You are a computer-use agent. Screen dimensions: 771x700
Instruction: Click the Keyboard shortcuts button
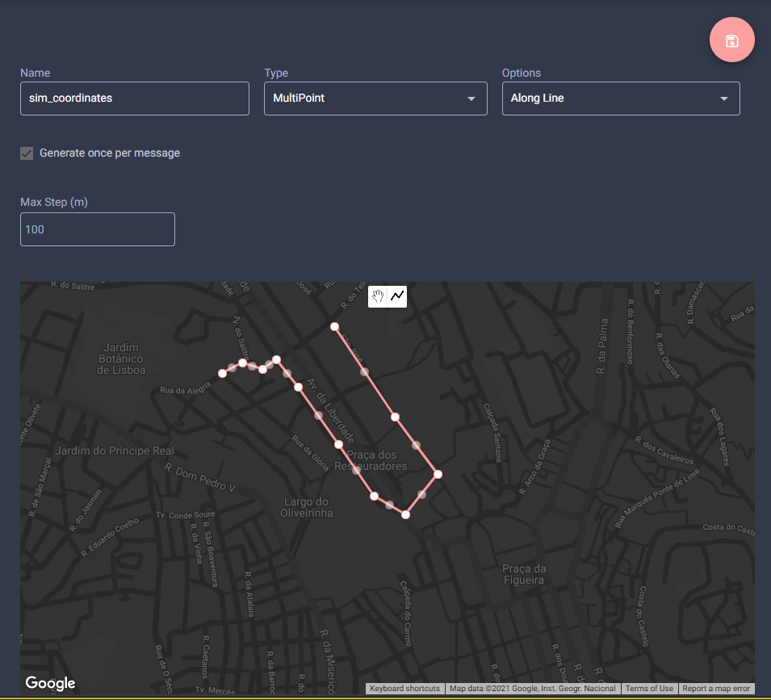click(404, 689)
